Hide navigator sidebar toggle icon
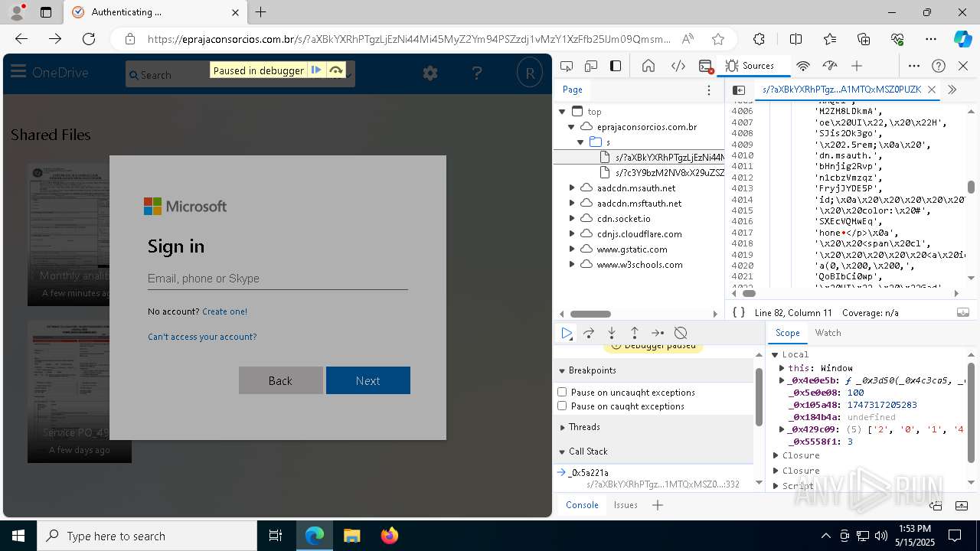980x551 pixels. click(x=739, y=90)
